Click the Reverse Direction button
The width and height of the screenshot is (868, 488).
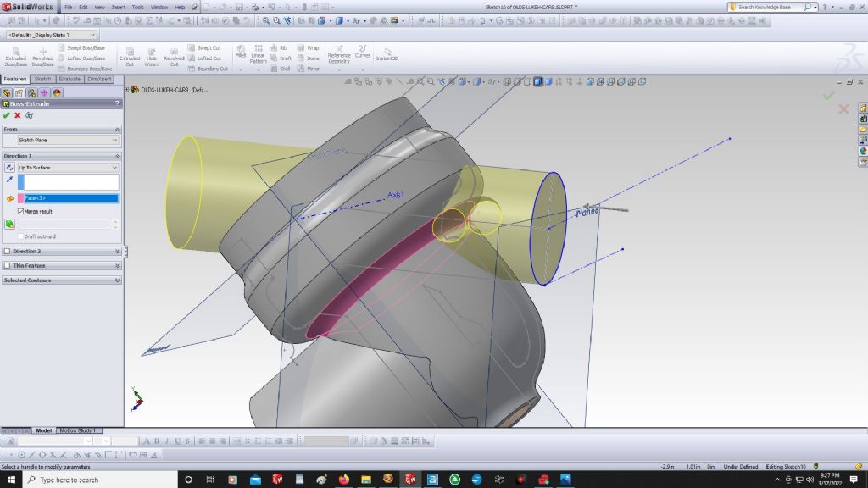(9, 168)
